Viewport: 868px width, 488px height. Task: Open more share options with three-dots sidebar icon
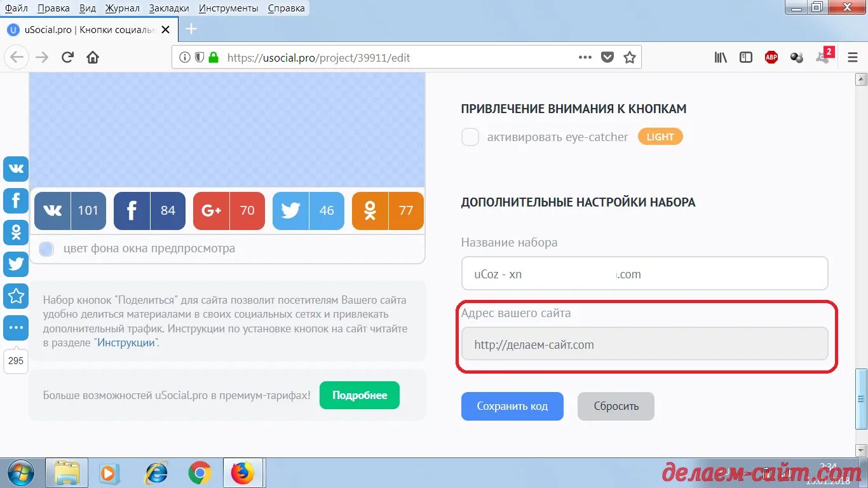[16, 328]
